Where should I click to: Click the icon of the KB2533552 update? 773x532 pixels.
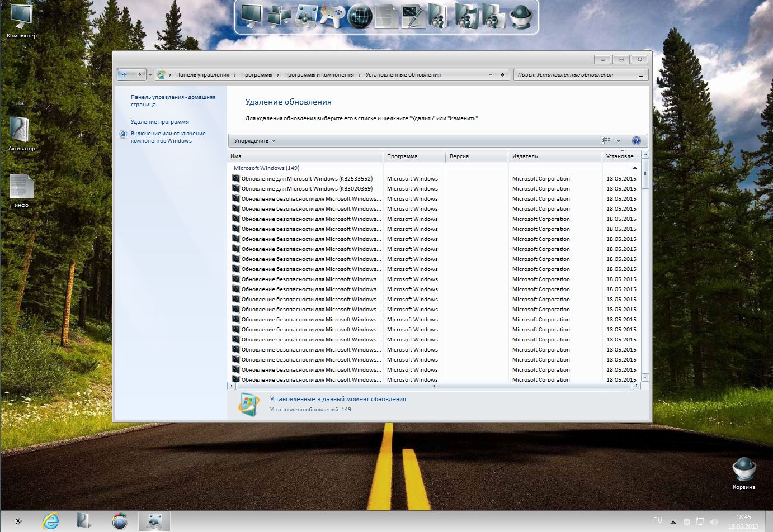pyautogui.click(x=235, y=178)
